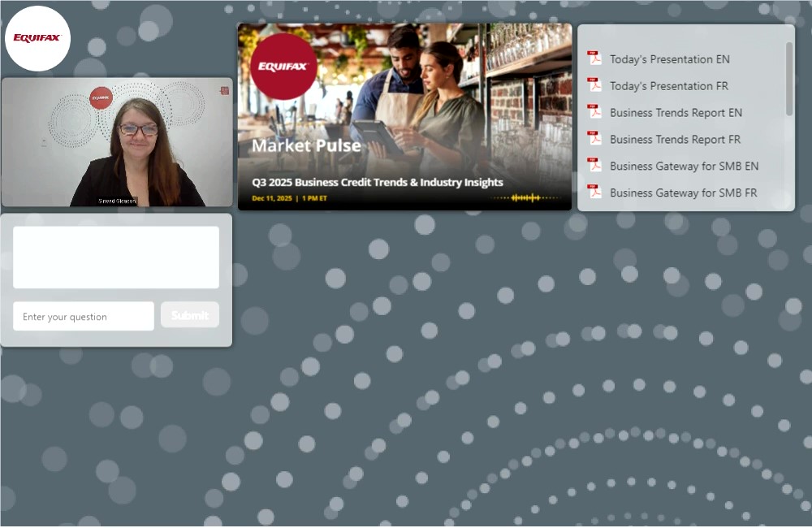The image size is (812, 528).
Task: Click the PDF icon for Business Trends Report EN
Action: (x=594, y=112)
